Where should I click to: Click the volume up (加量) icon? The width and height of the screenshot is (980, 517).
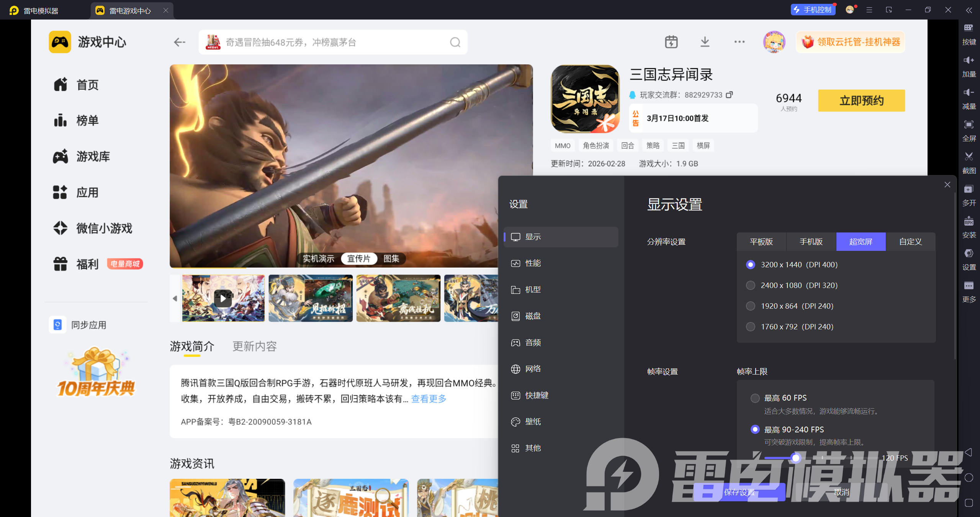click(x=969, y=60)
